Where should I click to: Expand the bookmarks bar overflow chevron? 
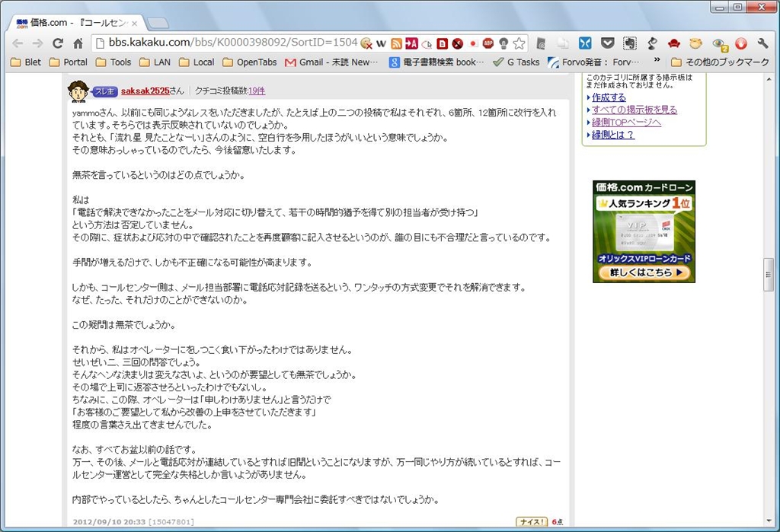point(657,62)
